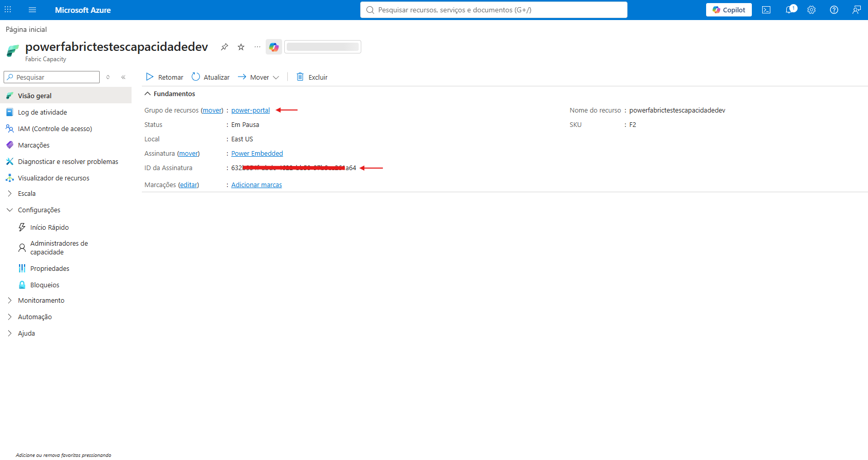Click Página inicial breadcrumb
This screenshot has width=868, height=460.
26,29
